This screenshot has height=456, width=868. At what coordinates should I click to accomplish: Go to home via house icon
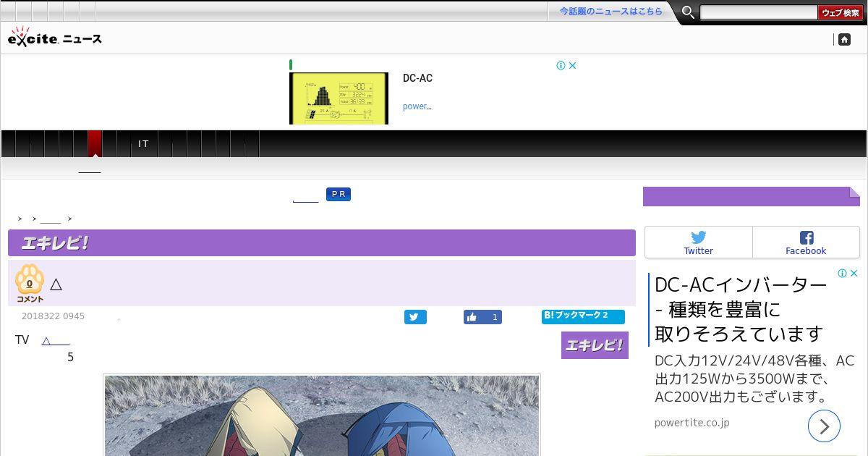click(844, 40)
